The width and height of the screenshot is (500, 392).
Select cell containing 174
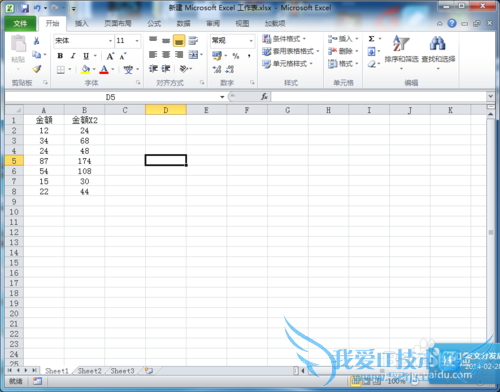click(84, 161)
